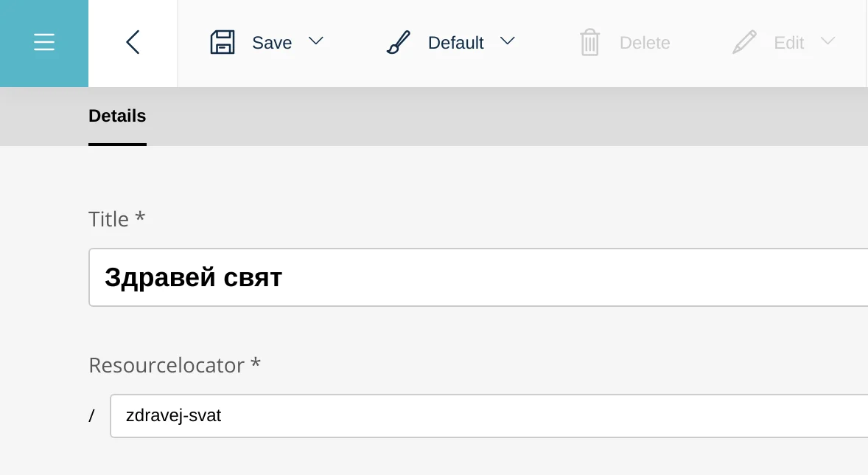Click the disabled Delete button
The height and width of the screenshot is (475, 868).
tap(644, 43)
